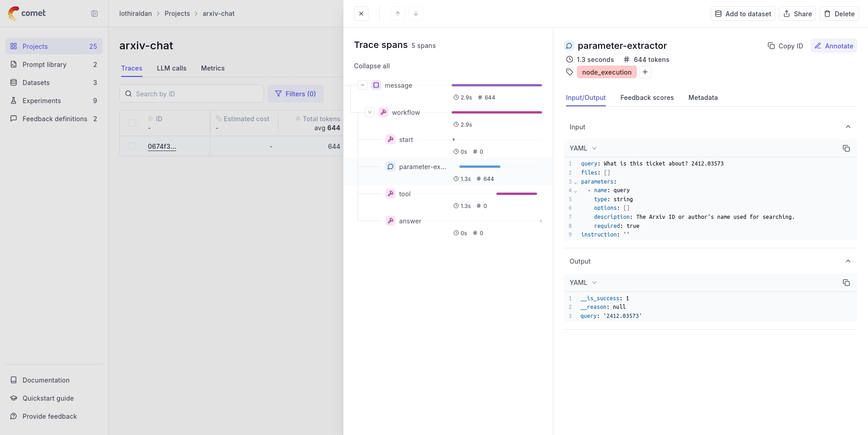The height and width of the screenshot is (435, 868).
Task: Collapse the sidebar using the panel icon
Action: 94,14
